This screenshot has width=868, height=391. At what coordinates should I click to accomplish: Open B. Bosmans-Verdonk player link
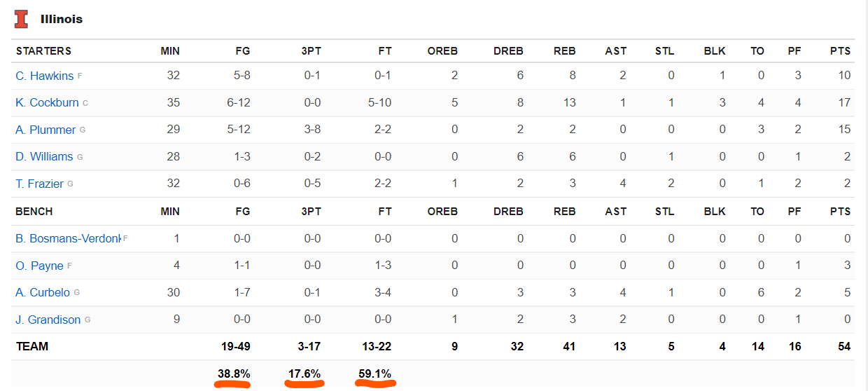click(x=68, y=238)
